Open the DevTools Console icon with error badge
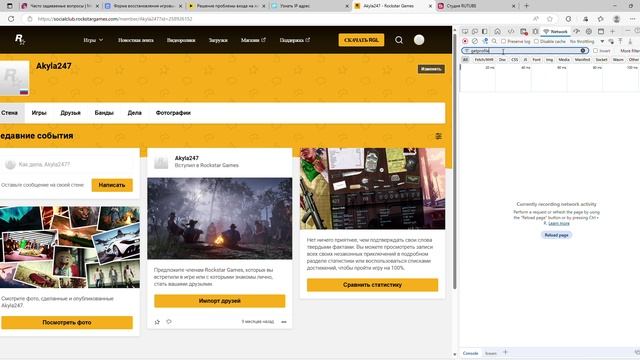The image size is (640, 360). (x=524, y=32)
